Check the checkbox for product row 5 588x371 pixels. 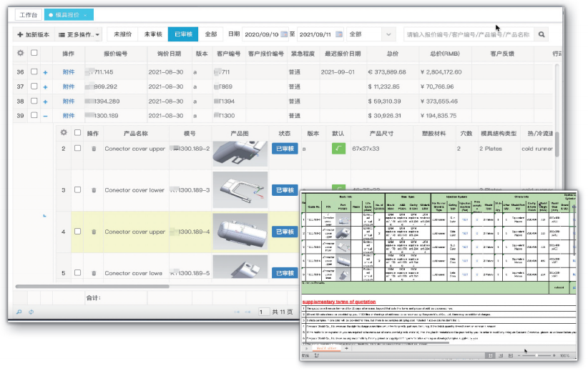click(x=78, y=273)
